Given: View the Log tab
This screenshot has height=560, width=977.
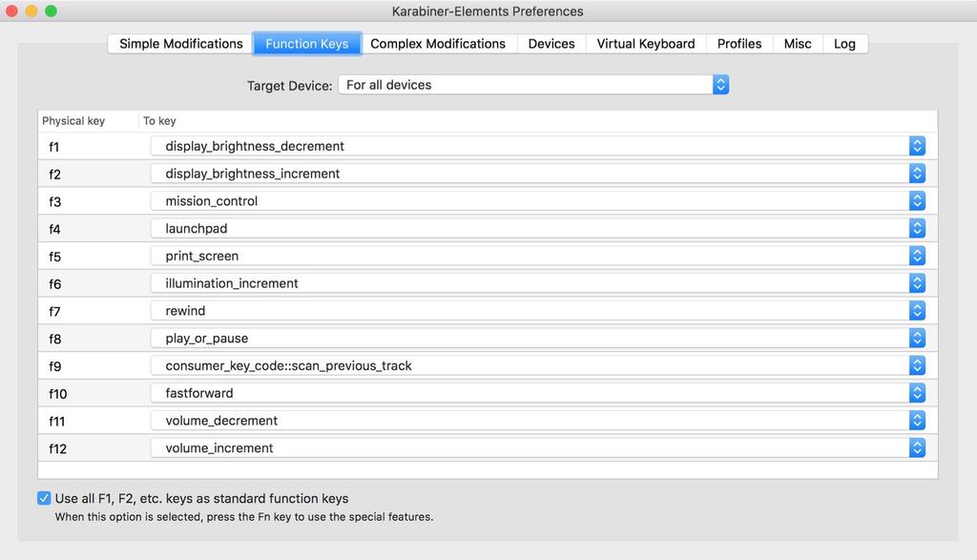Looking at the screenshot, I should point(844,44).
